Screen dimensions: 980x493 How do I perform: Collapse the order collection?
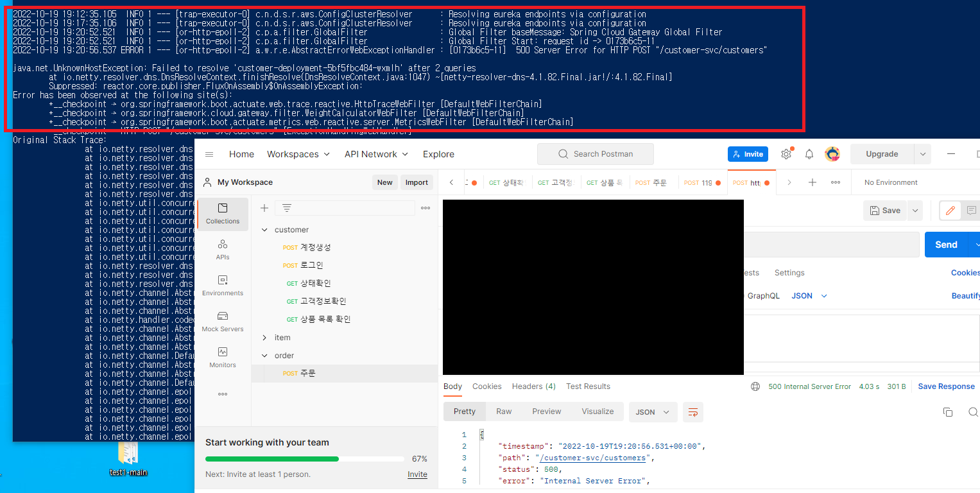coord(264,356)
